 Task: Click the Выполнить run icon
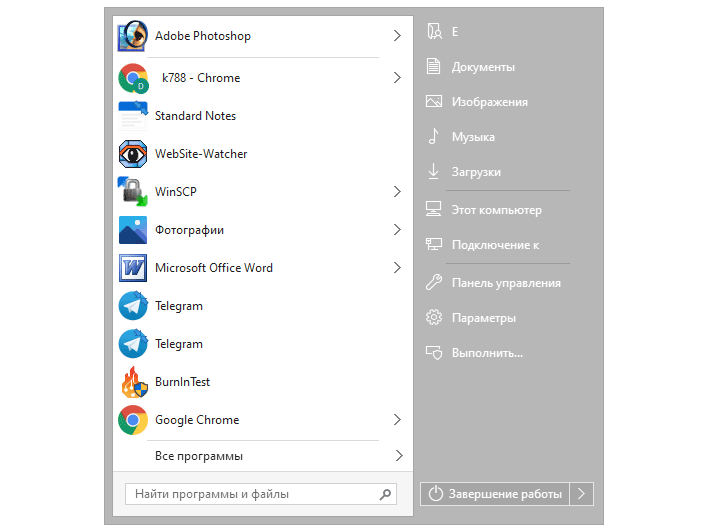coord(434,353)
